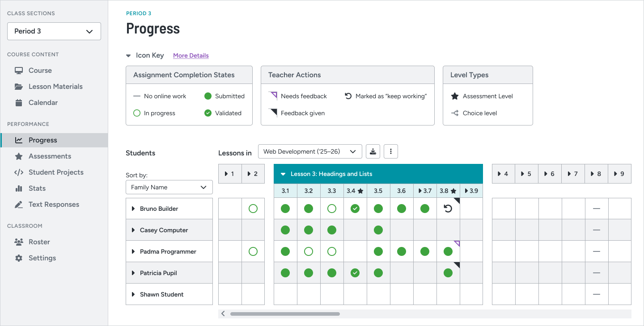The width and height of the screenshot is (644, 326).
Task: Expand the 3.7 level column
Action: [425, 191]
